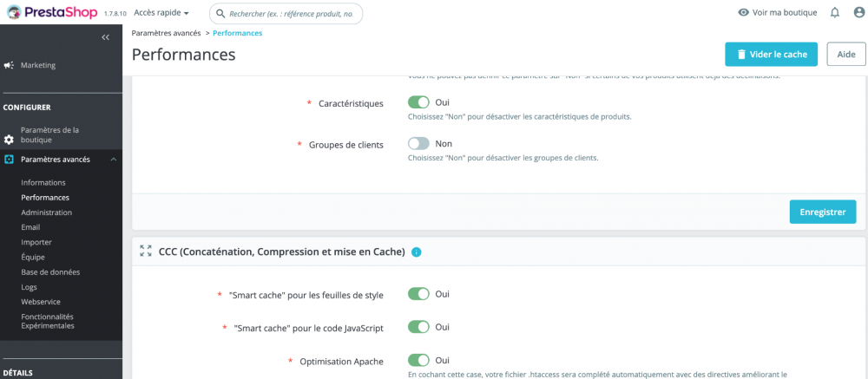
Task: Open the Accès rapide dropdown
Action: (161, 13)
